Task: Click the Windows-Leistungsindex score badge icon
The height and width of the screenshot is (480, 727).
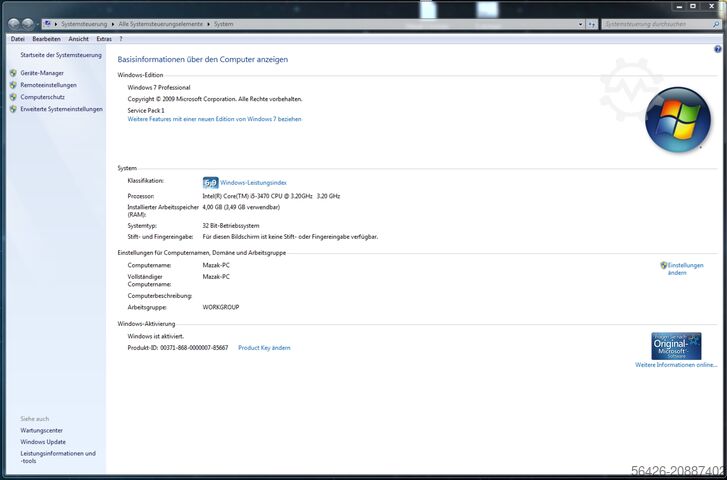Action: tap(210, 182)
